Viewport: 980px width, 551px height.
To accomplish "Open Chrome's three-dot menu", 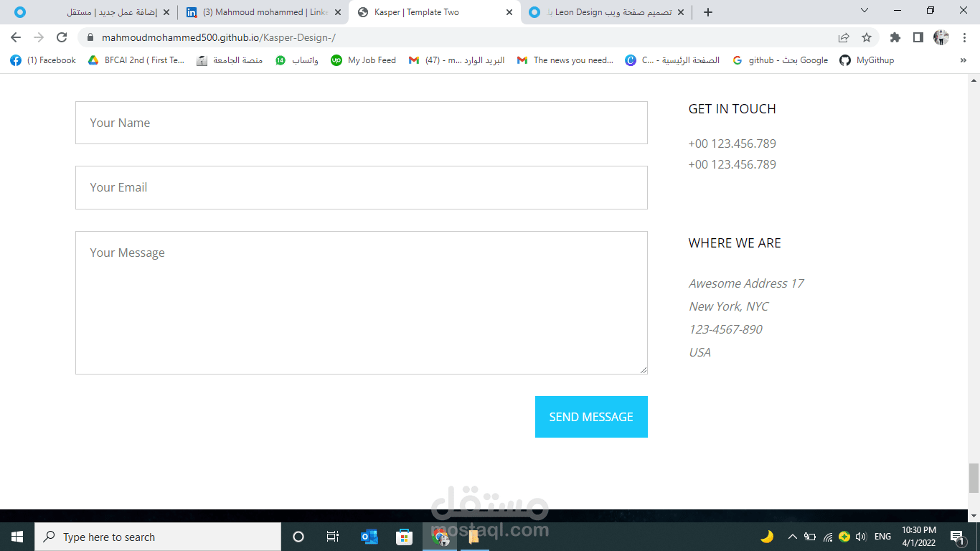I will coord(965,37).
